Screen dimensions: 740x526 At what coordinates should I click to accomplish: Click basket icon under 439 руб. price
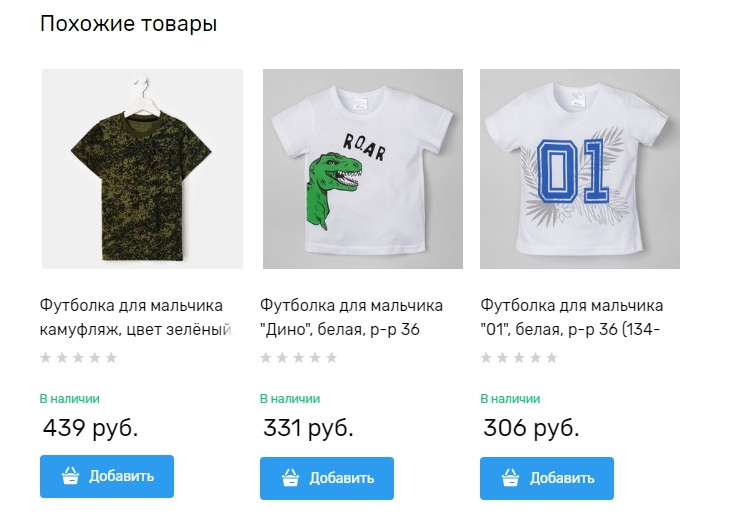(x=70, y=476)
